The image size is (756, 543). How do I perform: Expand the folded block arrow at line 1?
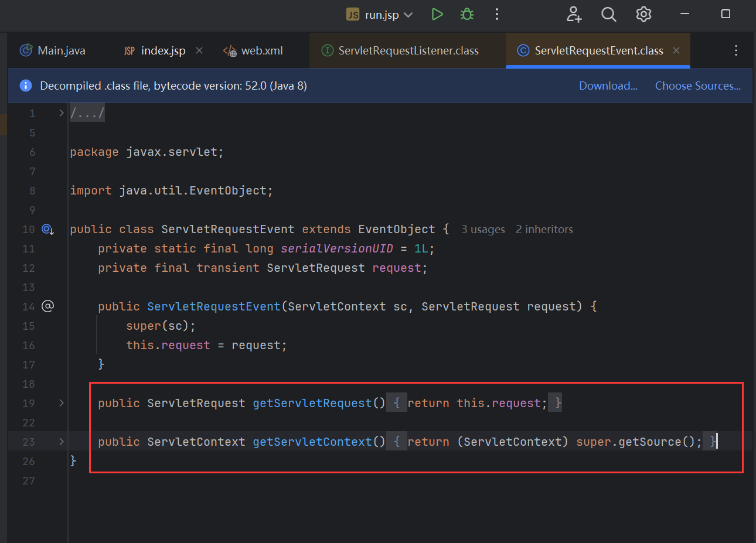(62, 113)
